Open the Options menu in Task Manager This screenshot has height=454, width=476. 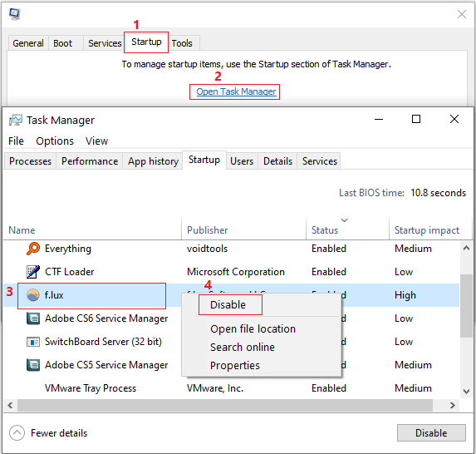point(55,141)
